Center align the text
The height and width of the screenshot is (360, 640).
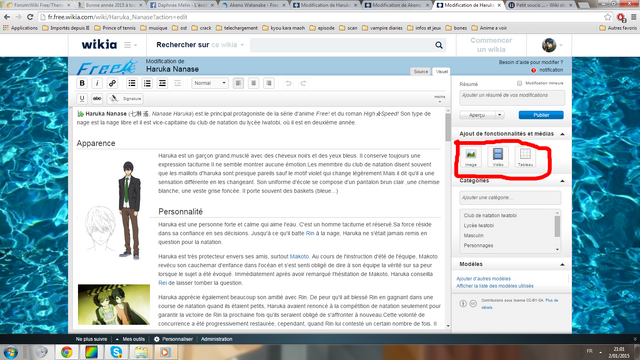[253, 83]
